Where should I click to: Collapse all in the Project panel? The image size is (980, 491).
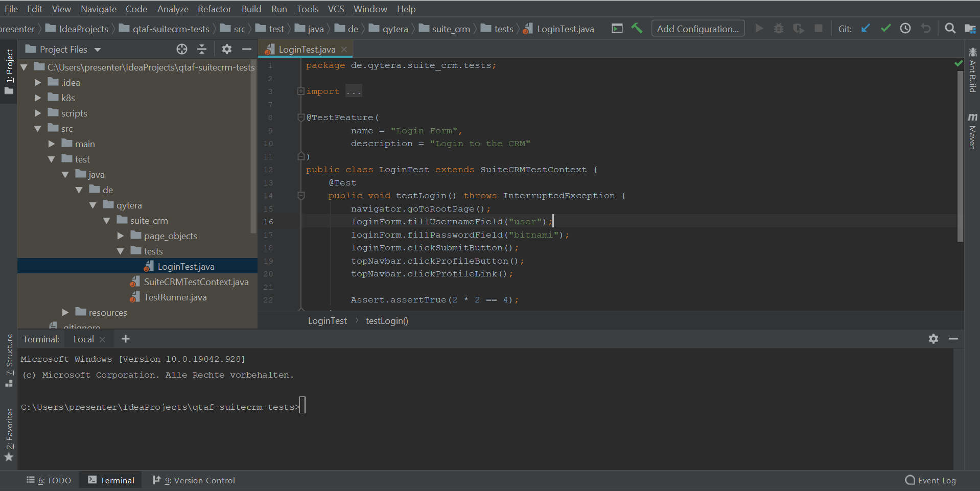[x=202, y=49]
